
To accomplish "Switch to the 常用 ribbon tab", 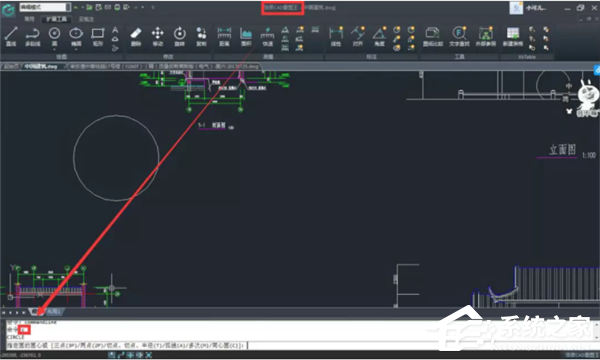I will click(x=29, y=19).
